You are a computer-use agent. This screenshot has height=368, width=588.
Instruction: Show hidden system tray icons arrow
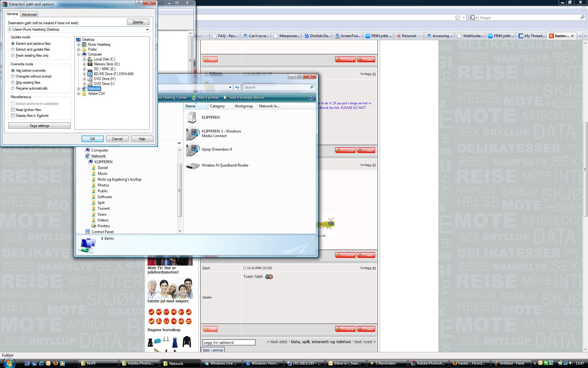tap(535, 363)
